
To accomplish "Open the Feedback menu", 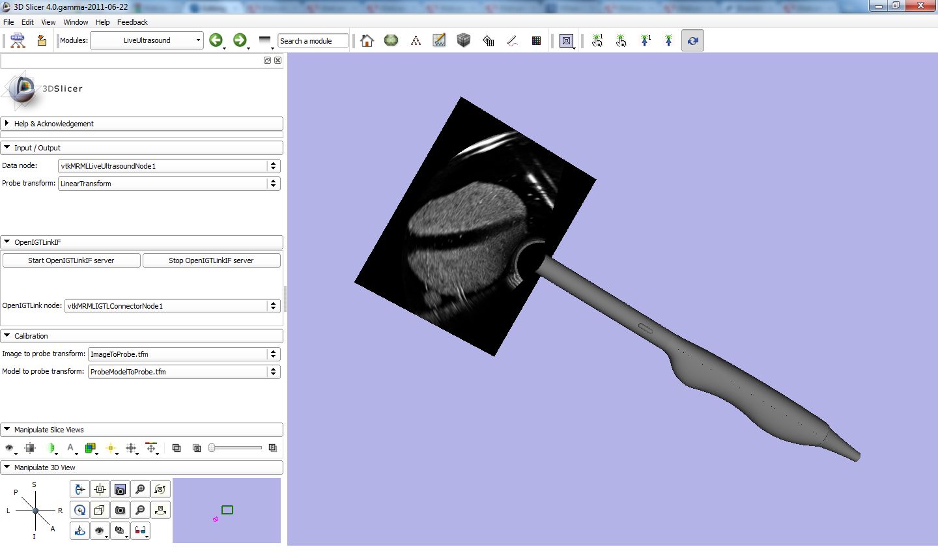I will click(132, 22).
